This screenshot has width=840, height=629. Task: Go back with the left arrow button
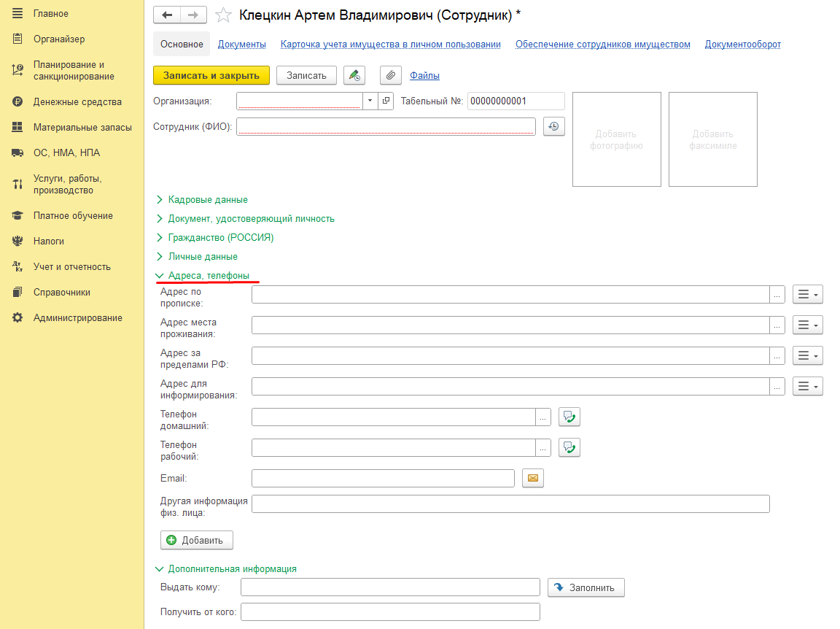point(167,15)
